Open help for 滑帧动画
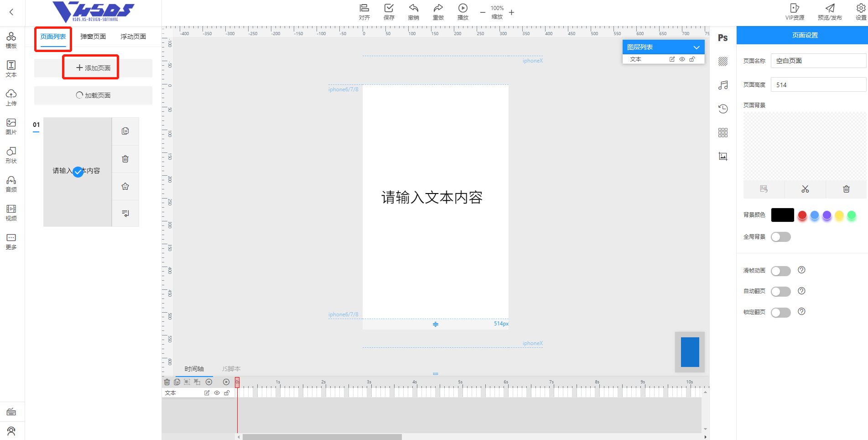868x440 pixels. 801,270
